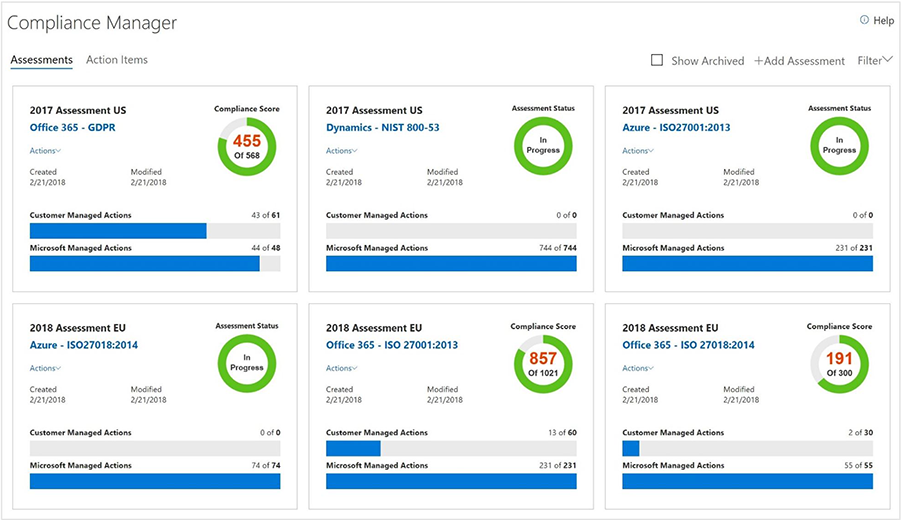902x520 pixels.
Task: Click the Azure ISO27018:2014 In Progress status ring
Action: click(247, 363)
